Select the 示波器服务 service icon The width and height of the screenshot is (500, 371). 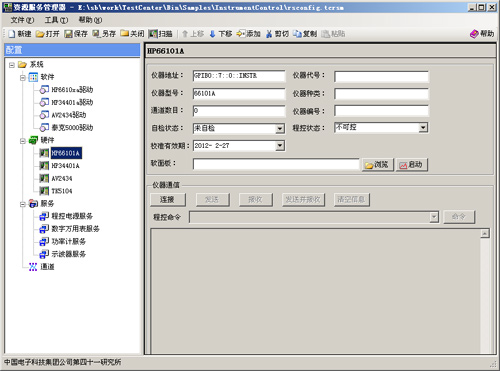pos(44,254)
